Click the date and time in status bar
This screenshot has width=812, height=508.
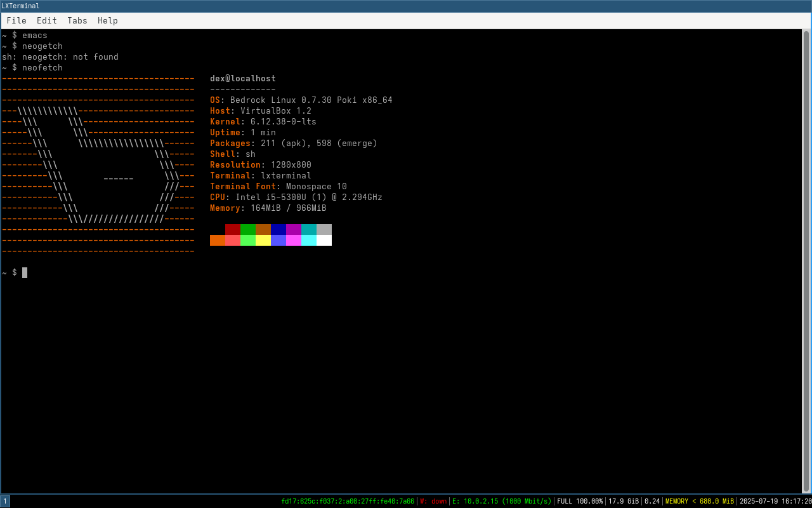click(x=775, y=501)
